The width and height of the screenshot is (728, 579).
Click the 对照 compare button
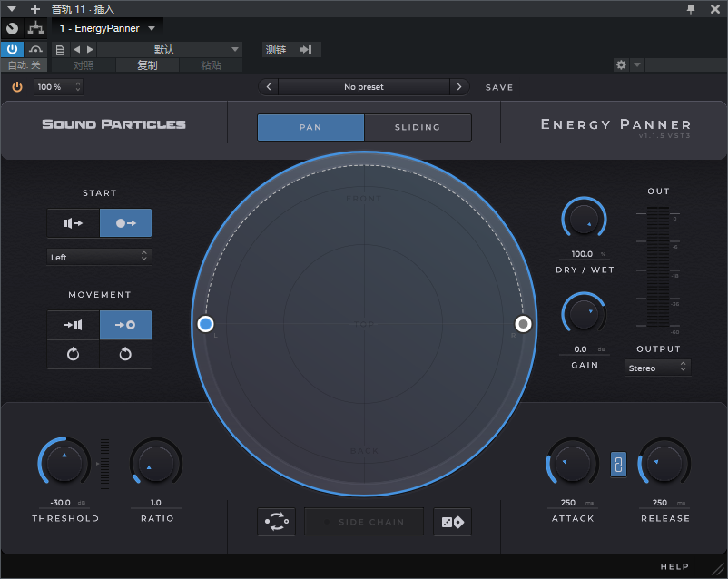(84, 65)
